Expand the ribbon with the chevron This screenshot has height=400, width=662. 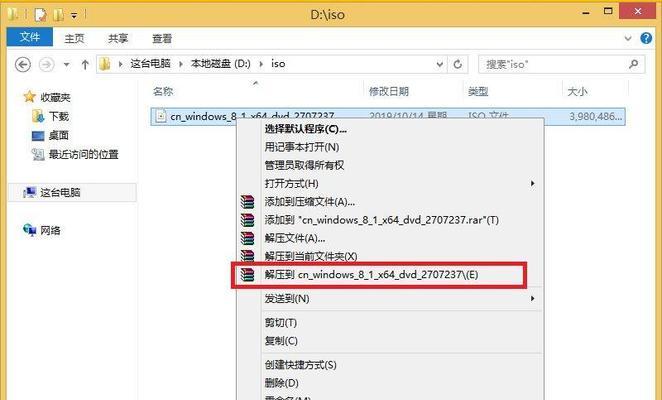(x=628, y=38)
